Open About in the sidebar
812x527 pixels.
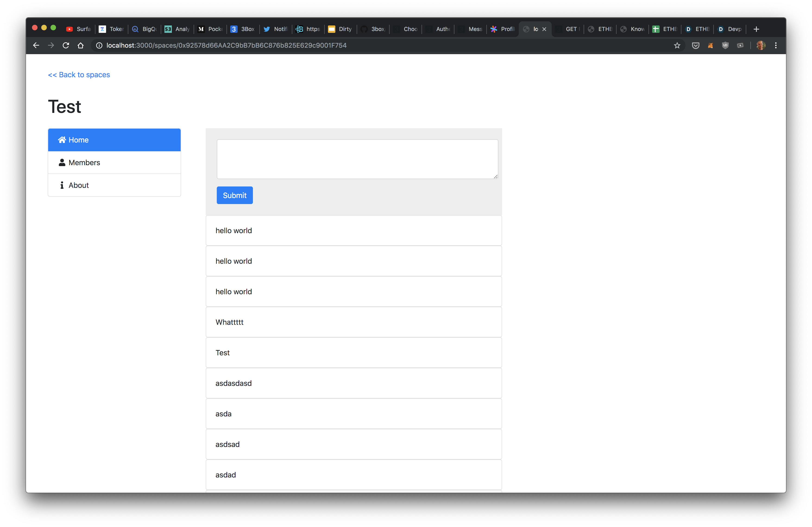[x=114, y=185]
